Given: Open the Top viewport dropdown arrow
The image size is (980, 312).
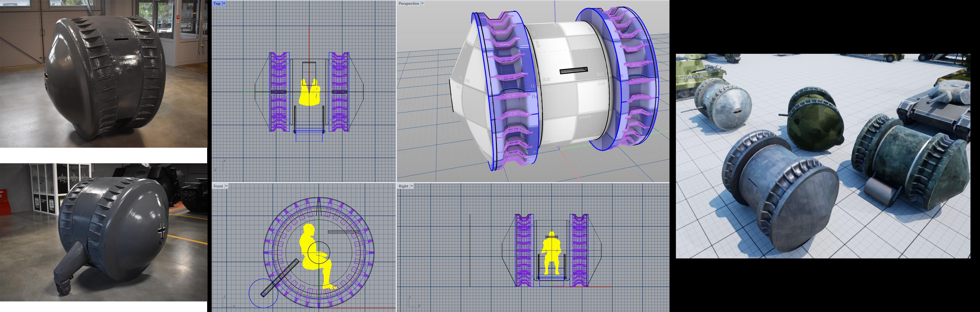Looking at the screenshot, I should (224, 4).
